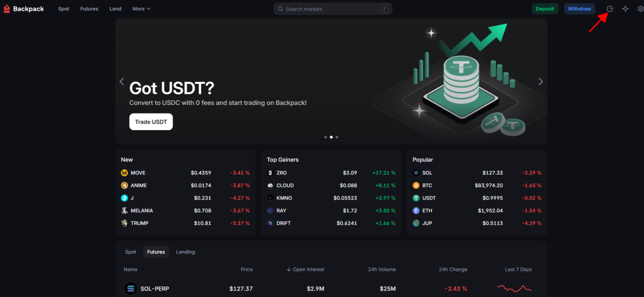Click the DRIFT token icon

[x=270, y=223]
